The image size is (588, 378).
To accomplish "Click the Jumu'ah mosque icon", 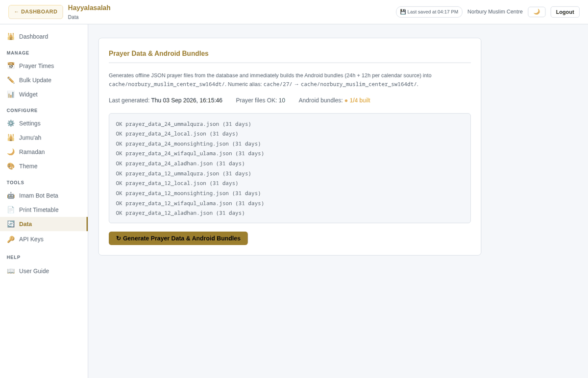I will (x=11, y=138).
